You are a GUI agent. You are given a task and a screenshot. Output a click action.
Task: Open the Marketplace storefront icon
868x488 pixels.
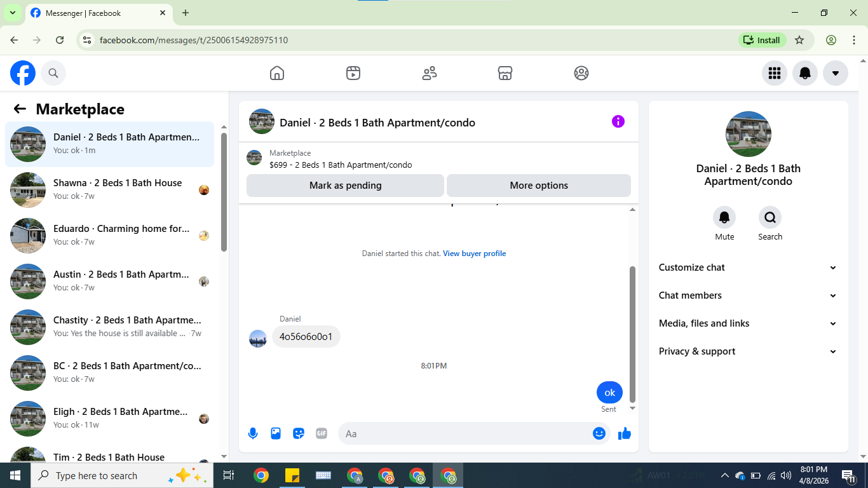tap(505, 73)
